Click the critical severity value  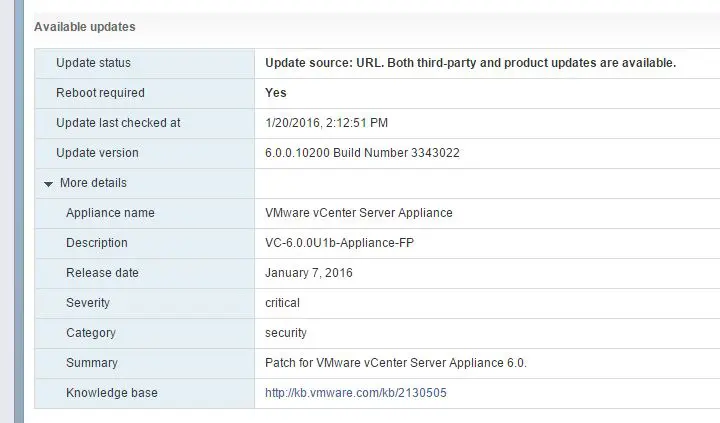coord(282,303)
